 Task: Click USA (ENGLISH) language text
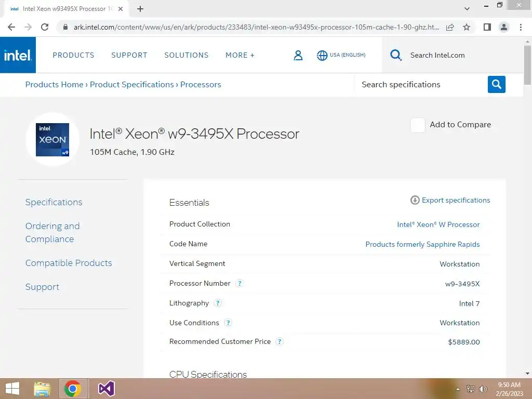[348, 55]
